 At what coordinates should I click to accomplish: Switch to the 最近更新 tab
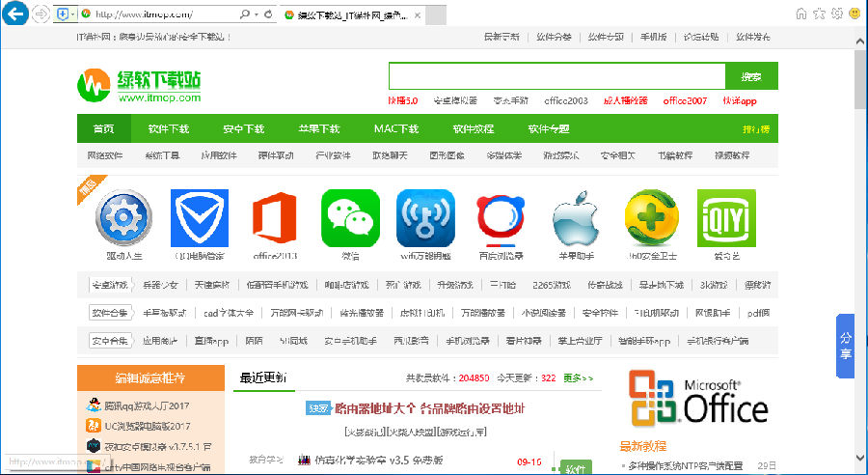point(263,378)
